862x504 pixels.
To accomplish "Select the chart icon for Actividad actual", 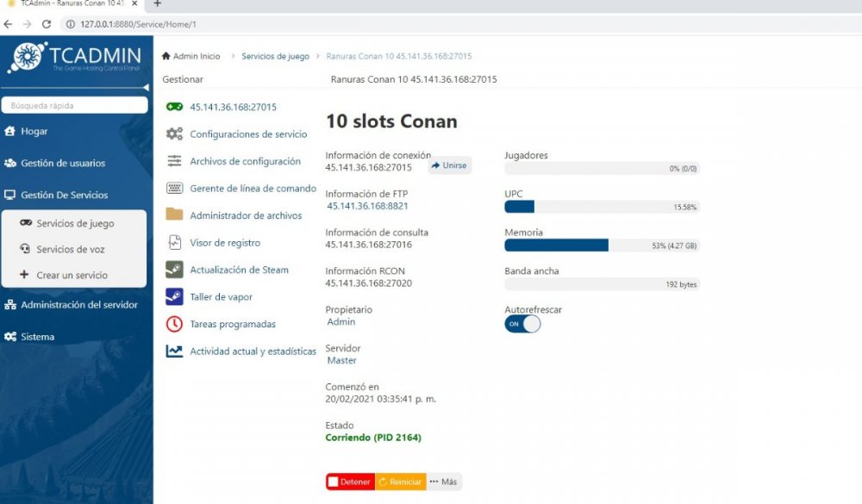I will point(174,352).
